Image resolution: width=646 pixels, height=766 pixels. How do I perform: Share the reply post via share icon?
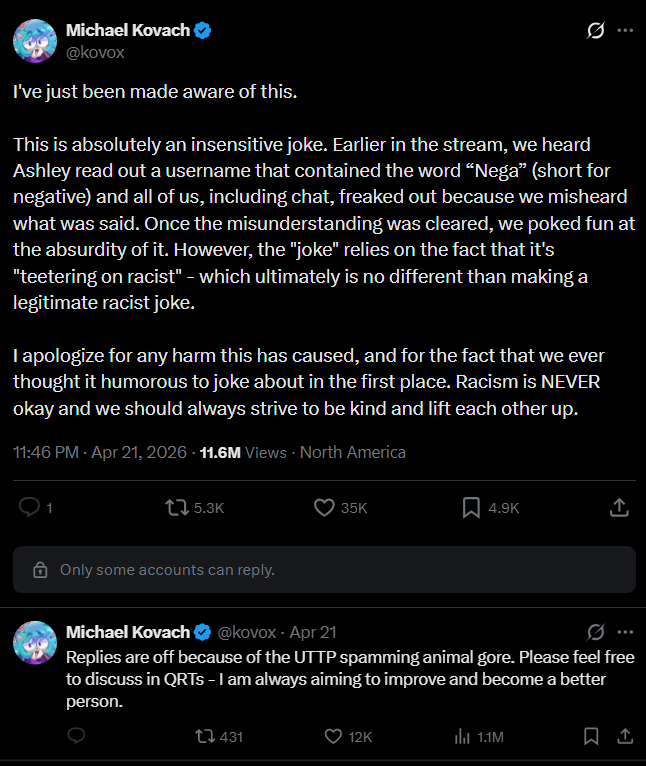click(625, 737)
